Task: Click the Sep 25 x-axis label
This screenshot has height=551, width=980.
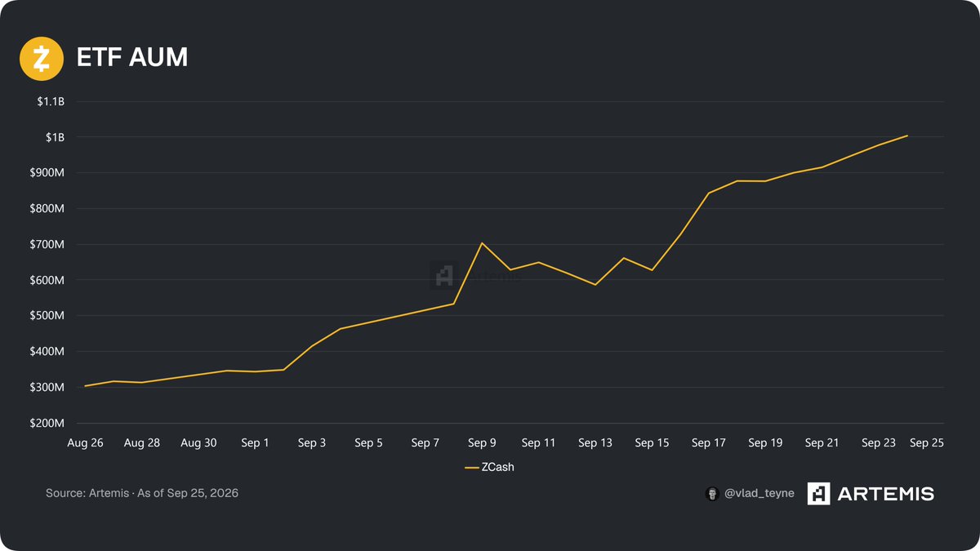Action: (x=927, y=443)
